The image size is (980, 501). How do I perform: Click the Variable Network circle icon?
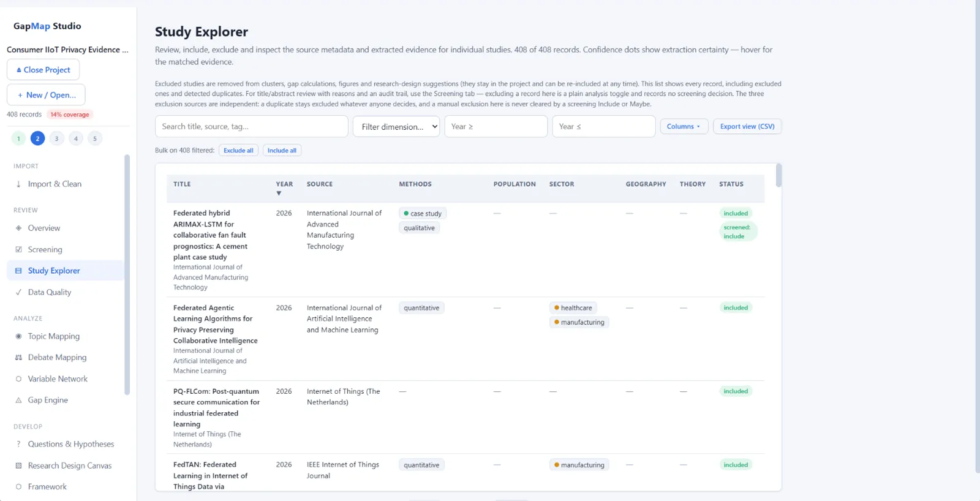click(x=18, y=379)
